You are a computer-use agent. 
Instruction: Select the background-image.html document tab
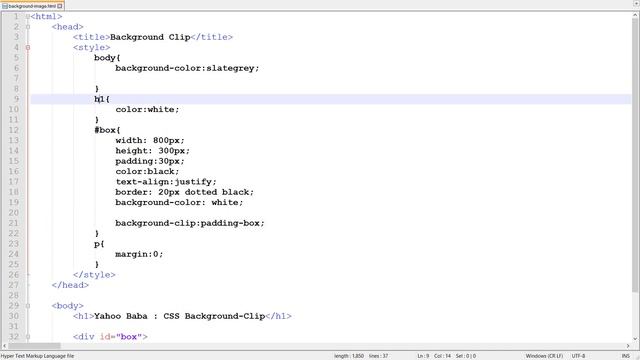click(x=32, y=6)
